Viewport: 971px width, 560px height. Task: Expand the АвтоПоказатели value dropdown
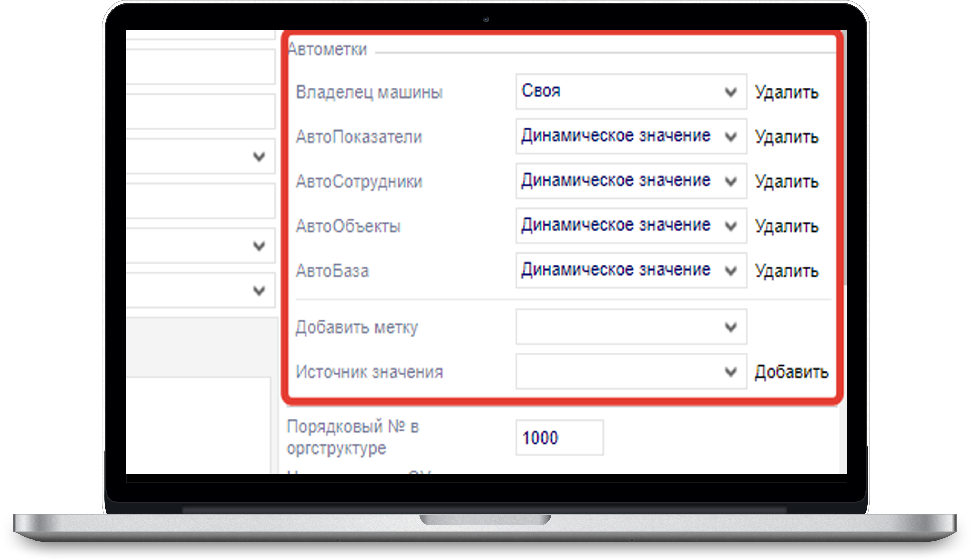[631, 137]
